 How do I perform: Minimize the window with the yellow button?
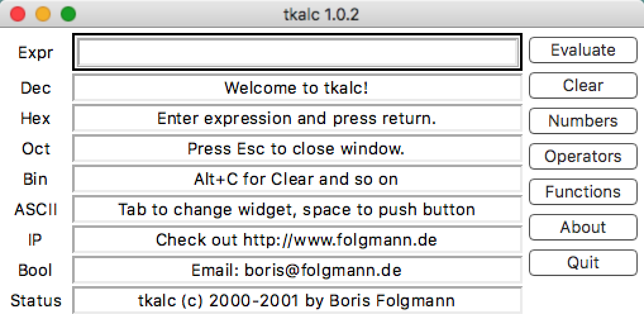(43, 13)
